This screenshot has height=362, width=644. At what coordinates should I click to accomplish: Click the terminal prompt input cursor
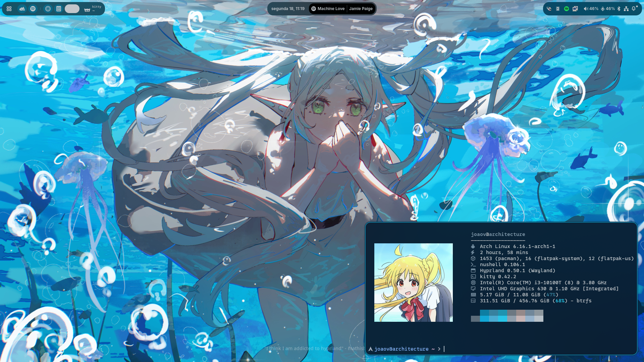(x=444, y=349)
